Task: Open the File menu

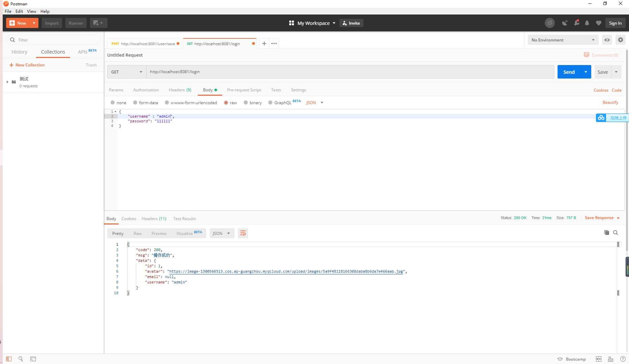Action: coord(8,11)
